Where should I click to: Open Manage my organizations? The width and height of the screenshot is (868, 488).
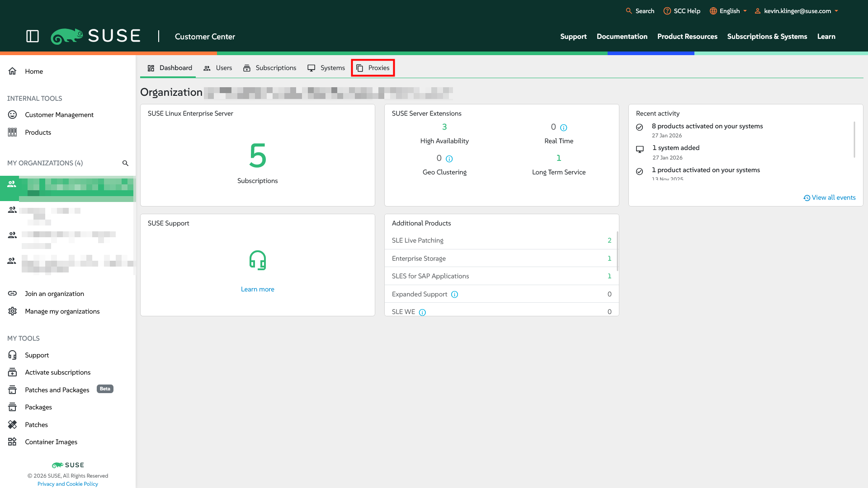coord(62,311)
